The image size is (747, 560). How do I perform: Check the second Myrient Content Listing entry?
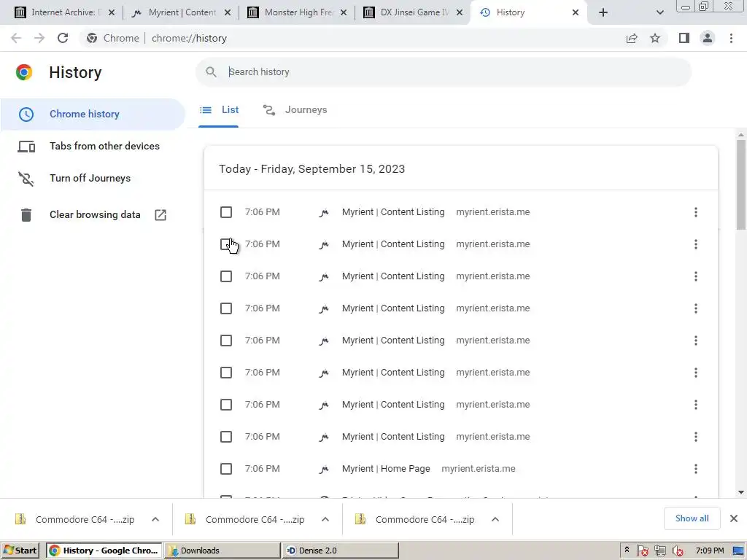(226, 244)
